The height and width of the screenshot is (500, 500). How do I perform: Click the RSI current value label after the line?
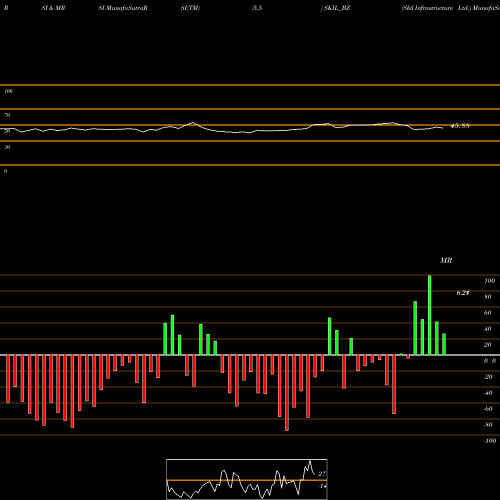click(460, 126)
